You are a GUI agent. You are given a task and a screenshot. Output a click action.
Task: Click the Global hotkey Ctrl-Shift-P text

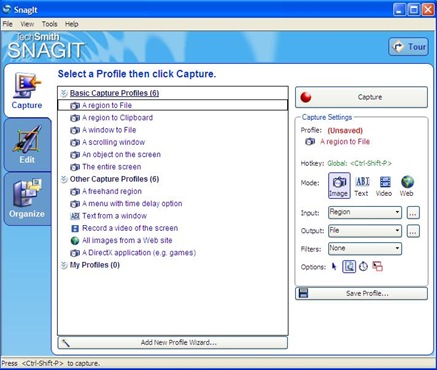pyautogui.click(x=359, y=163)
